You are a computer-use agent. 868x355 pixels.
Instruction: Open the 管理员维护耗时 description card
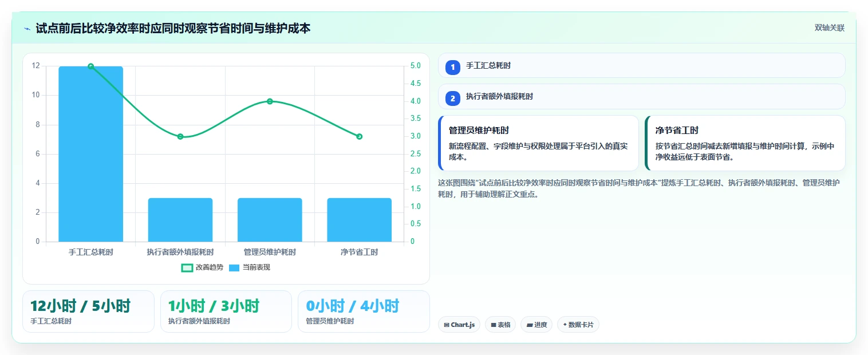click(538, 143)
